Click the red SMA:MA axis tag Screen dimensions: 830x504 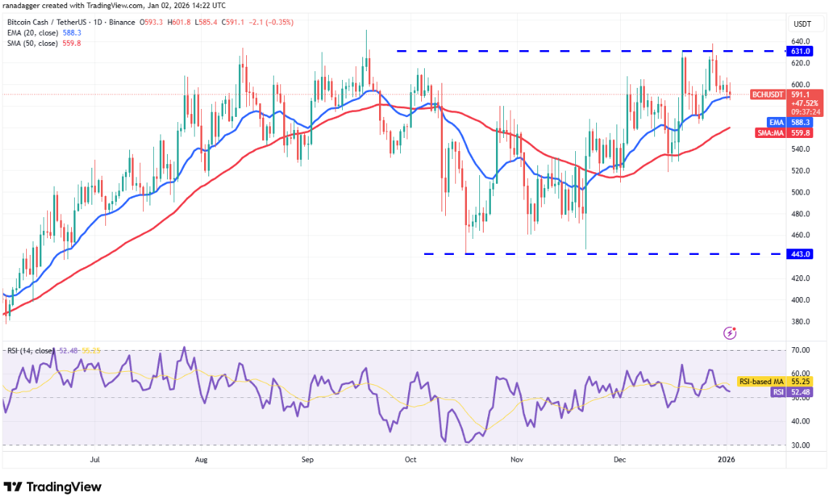(774, 133)
